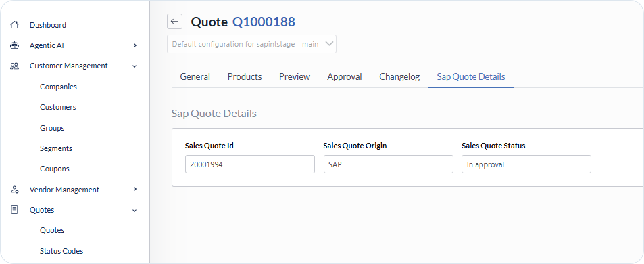Collapse the Quotes section chevron
Image resolution: width=644 pixels, height=264 pixels.
point(134,210)
